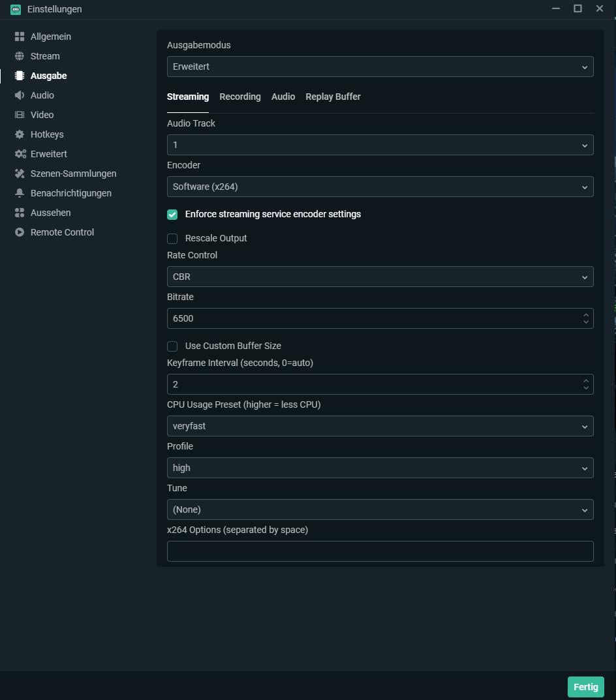Click the Allgemein grid icon in sidebar
The width and height of the screenshot is (616, 700).
tap(20, 37)
